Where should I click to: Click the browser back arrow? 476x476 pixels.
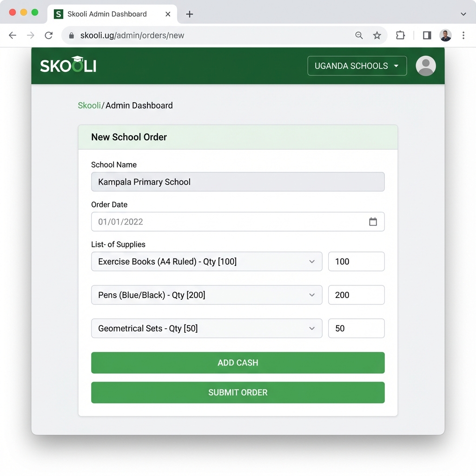point(13,35)
